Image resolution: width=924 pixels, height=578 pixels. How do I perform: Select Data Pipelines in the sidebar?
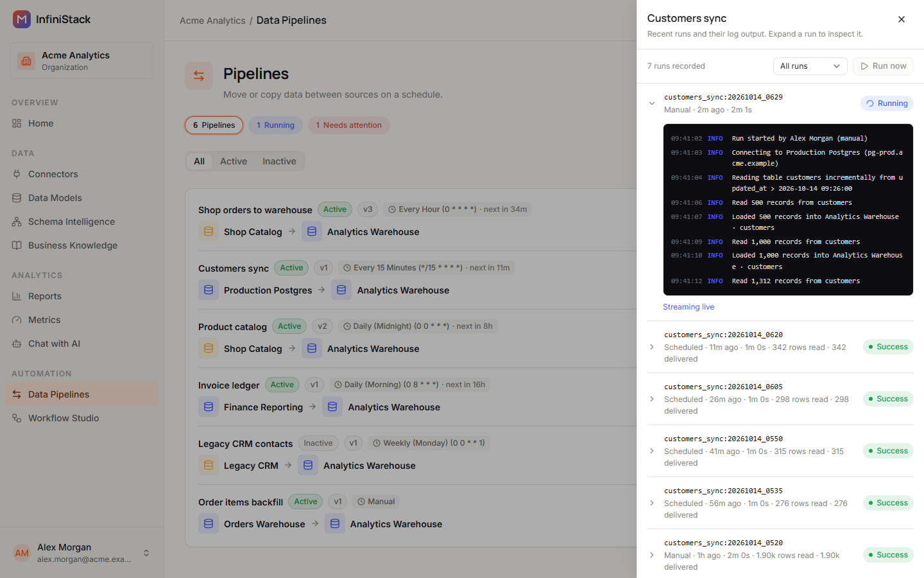click(81, 394)
